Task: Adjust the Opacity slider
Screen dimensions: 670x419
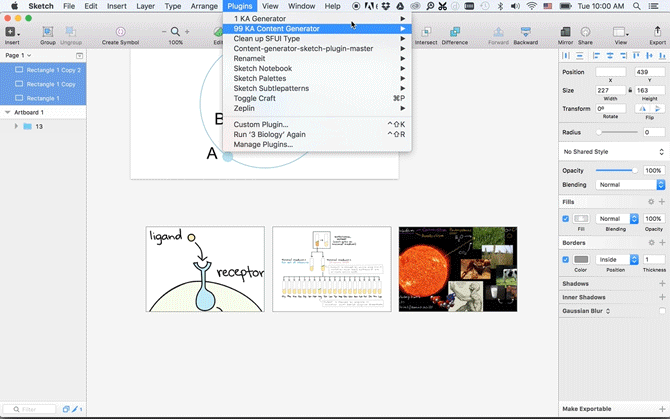Action: [x=616, y=170]
